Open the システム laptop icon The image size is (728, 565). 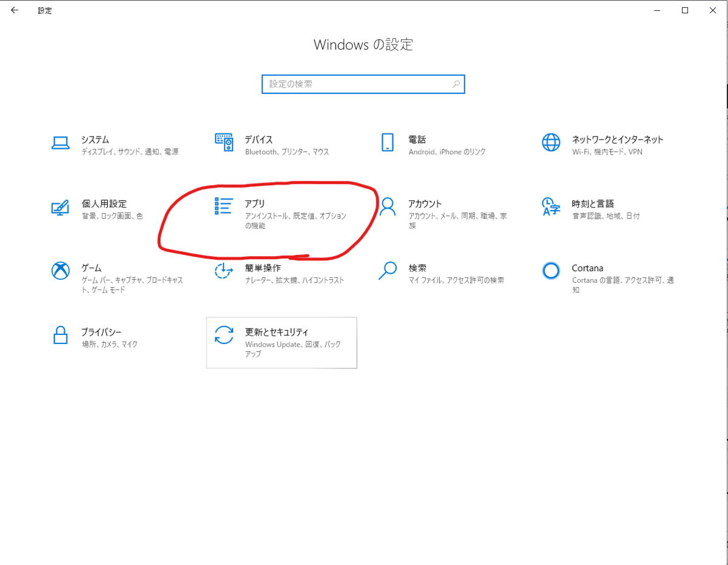click(x=60, y=143)
